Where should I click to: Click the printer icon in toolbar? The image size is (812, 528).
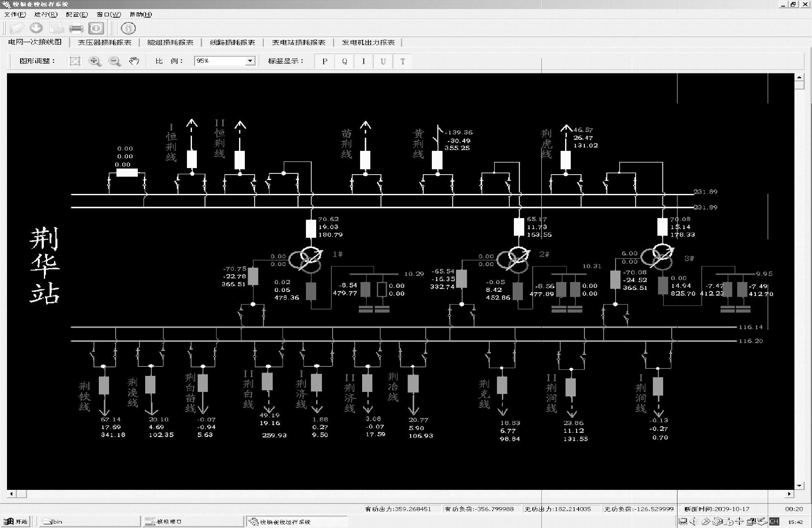point(76,28)
